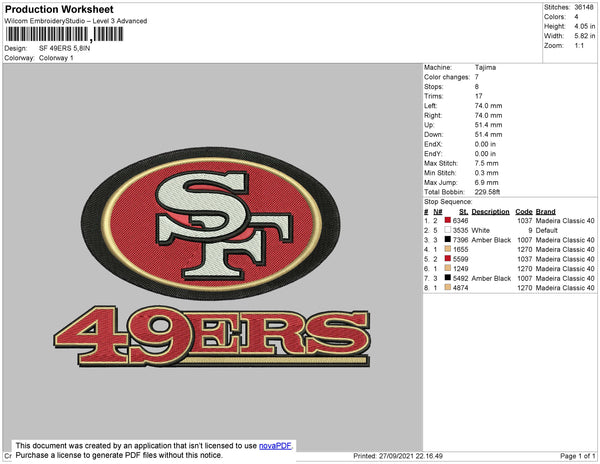Click the 'Color changes:' label
600x464 pixels.
[x=447, y=77]
